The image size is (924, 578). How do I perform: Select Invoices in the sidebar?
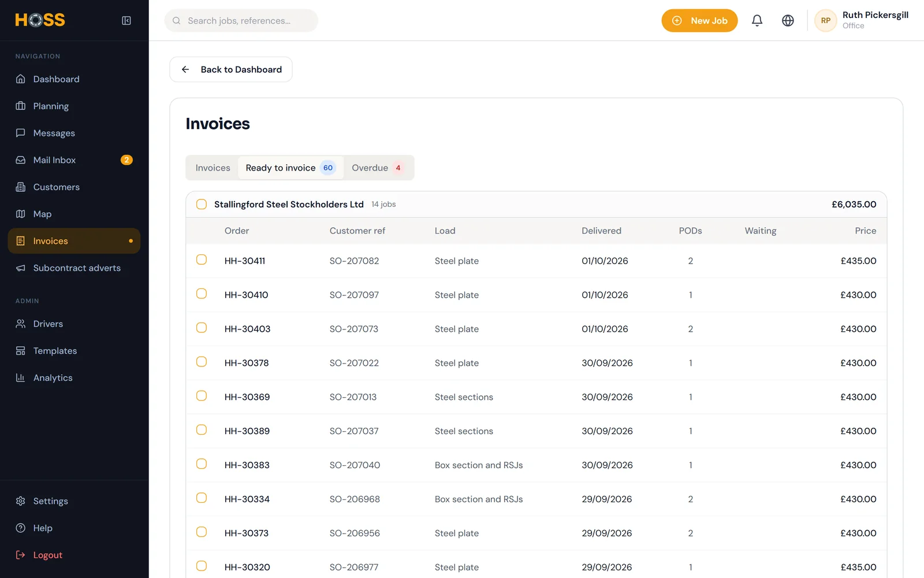point(74,241)
